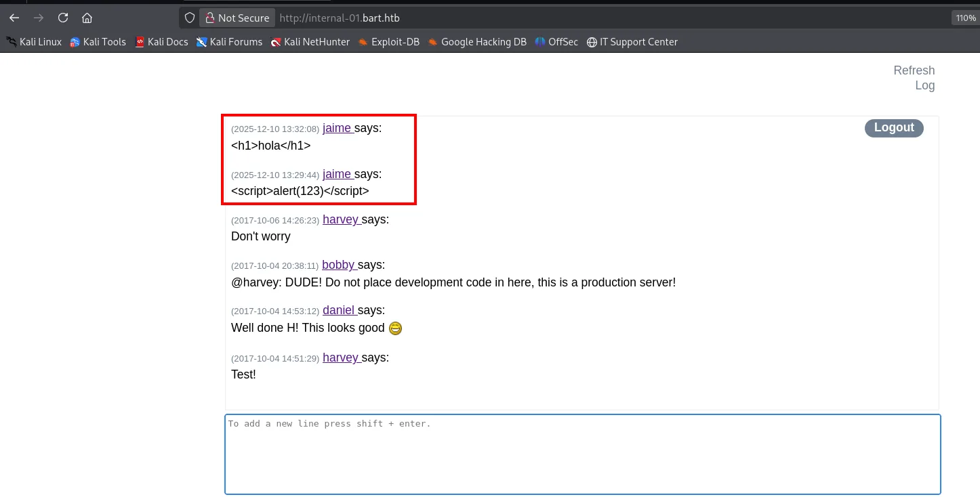Open the browser home page icon
980x497 pixels.
(87, 18)
